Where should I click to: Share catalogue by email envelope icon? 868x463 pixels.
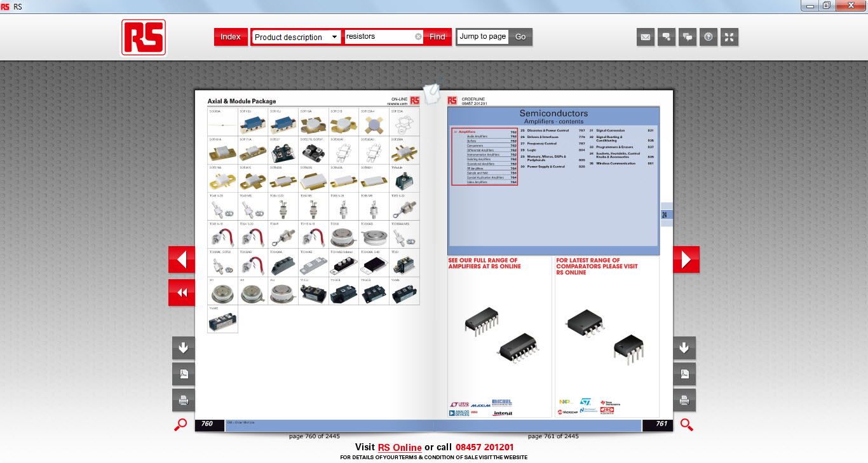point(646,37)
